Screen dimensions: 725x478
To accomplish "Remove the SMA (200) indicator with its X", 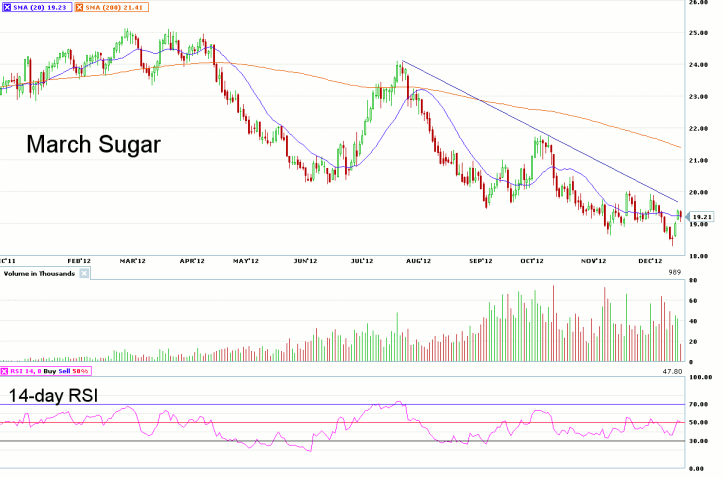I will [84, 6].
